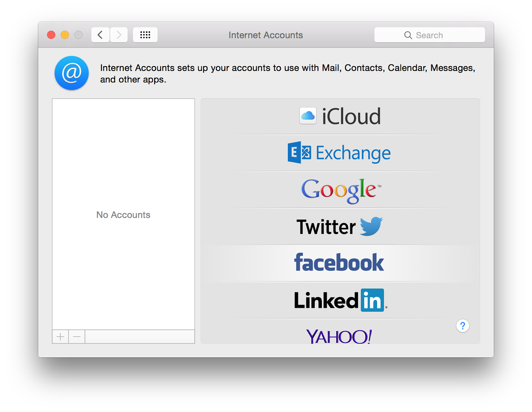Add an Exchange account
Viewport: 532px width, 412px height.
pos(340,153)
